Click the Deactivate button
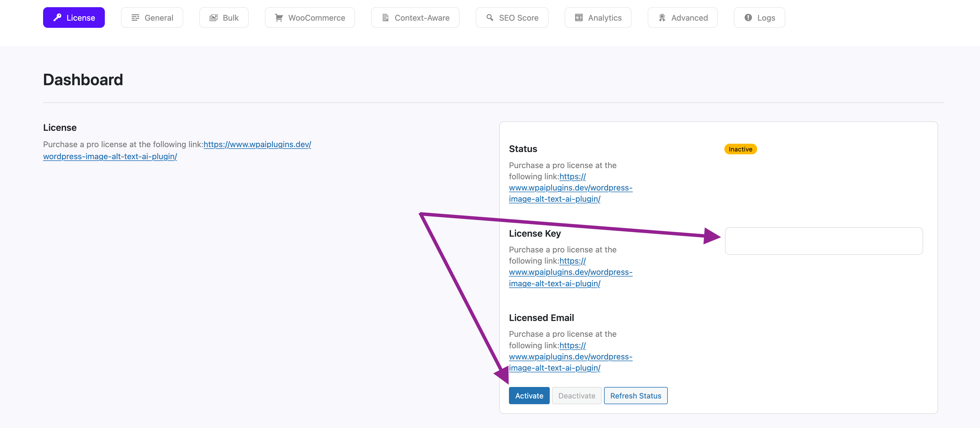 coord(576,396)
